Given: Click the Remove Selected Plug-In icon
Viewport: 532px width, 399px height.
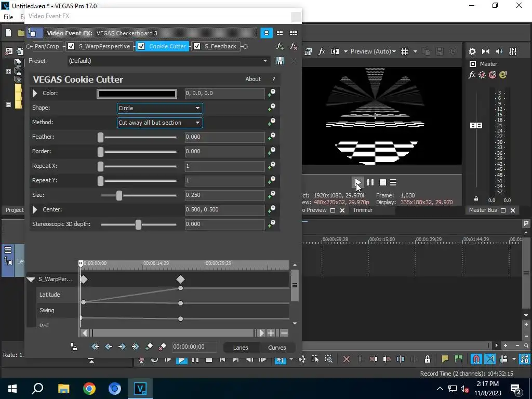Looking at the screenshot, I should [294, 46].
